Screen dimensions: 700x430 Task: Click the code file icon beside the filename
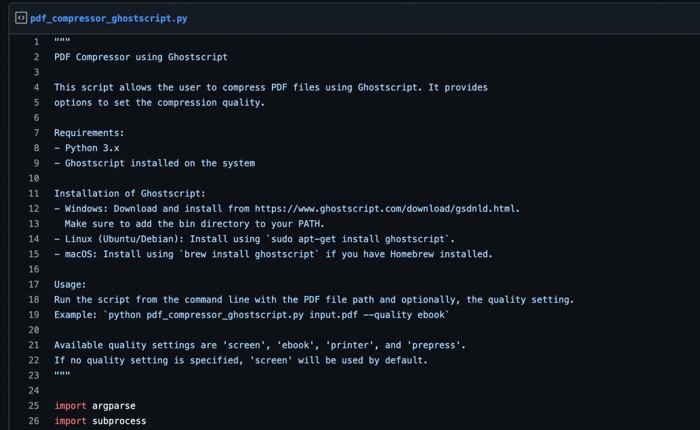(21, 18)
